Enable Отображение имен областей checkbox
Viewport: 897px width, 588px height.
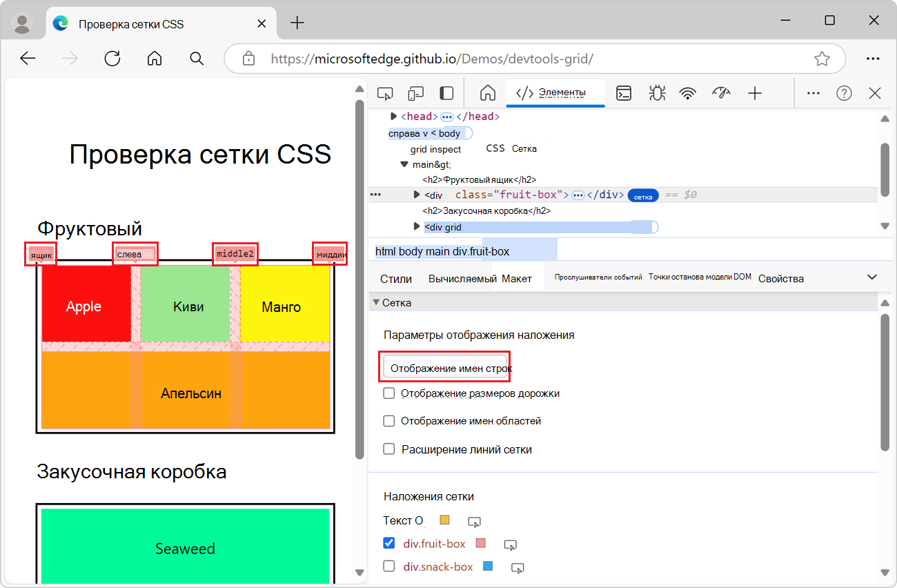[388, 421]
